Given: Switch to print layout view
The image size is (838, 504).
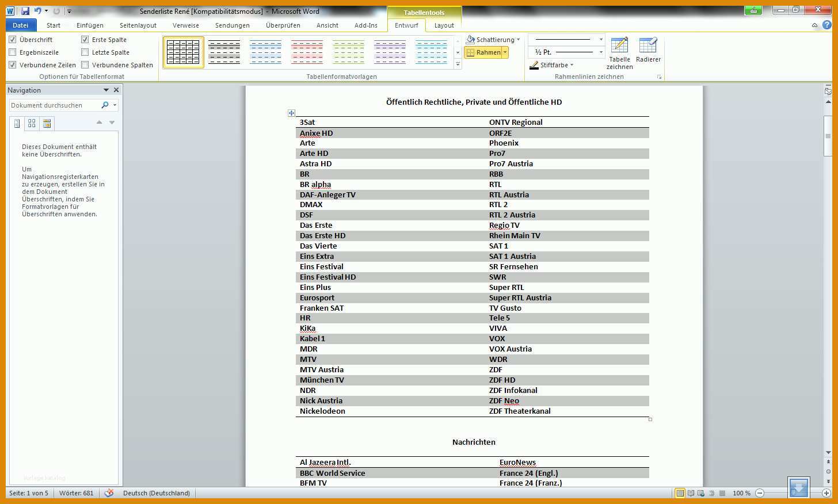Looking at the screenshot, I should click(x=680, y=493).
